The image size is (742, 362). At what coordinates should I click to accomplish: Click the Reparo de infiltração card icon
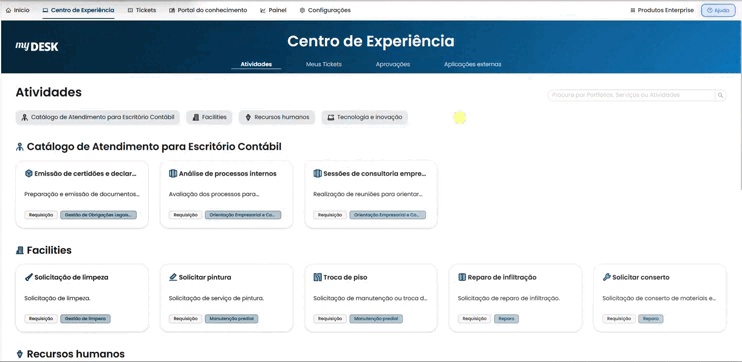point(462,277)
